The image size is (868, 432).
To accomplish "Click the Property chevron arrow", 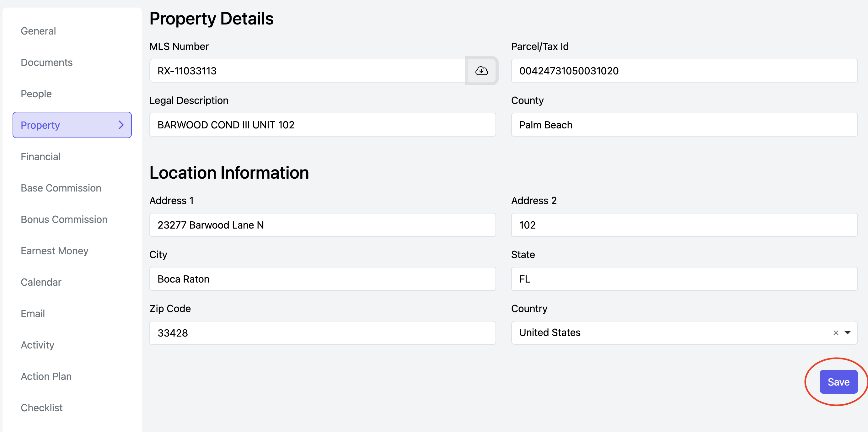I will pyautogui.click(x=121, y=125).
